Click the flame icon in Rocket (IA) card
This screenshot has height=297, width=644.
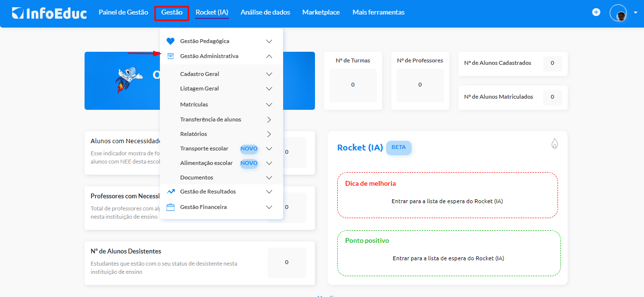[x=555, y=143]
